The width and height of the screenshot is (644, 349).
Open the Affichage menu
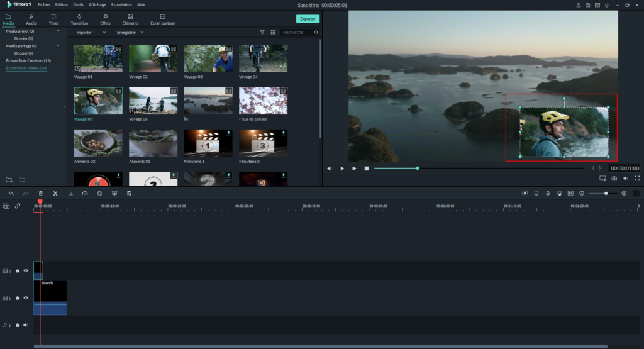click(x=97, y=5)
